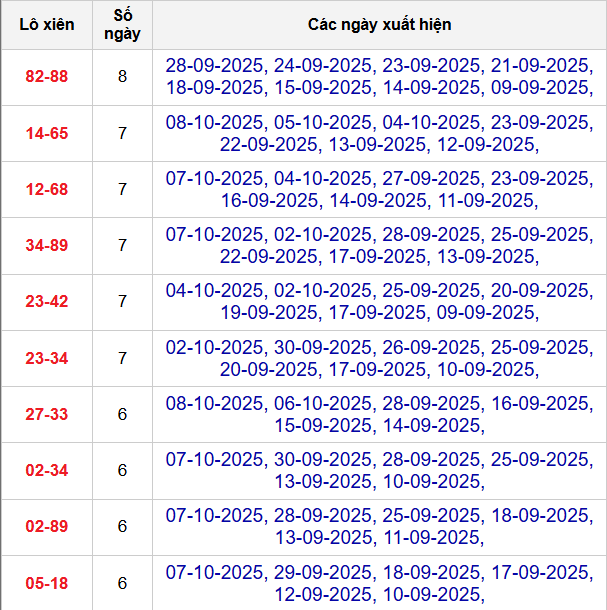607x610 pixels.
Task: Click date 08-10-2025 in the 14-65 row
Action: click(x=215, y=122)
